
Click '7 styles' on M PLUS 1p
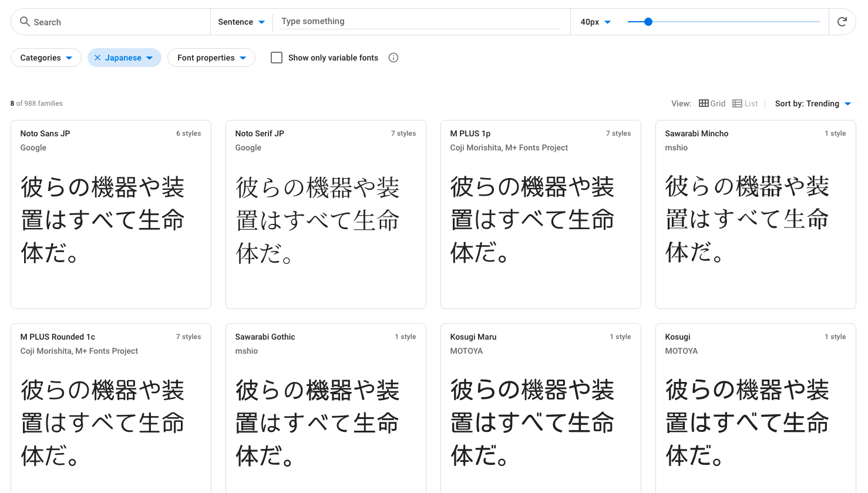[x=618, y=133]
